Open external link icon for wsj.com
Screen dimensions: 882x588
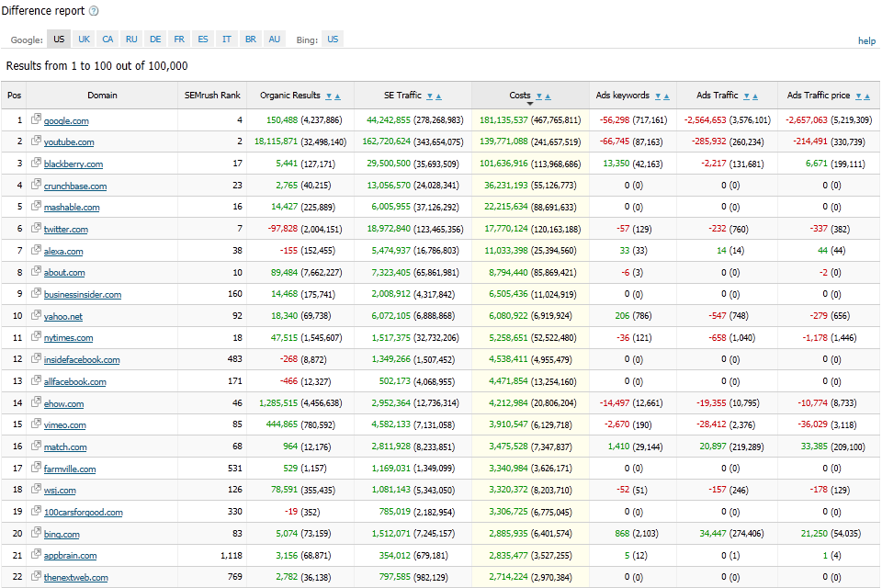coord(36,489)
